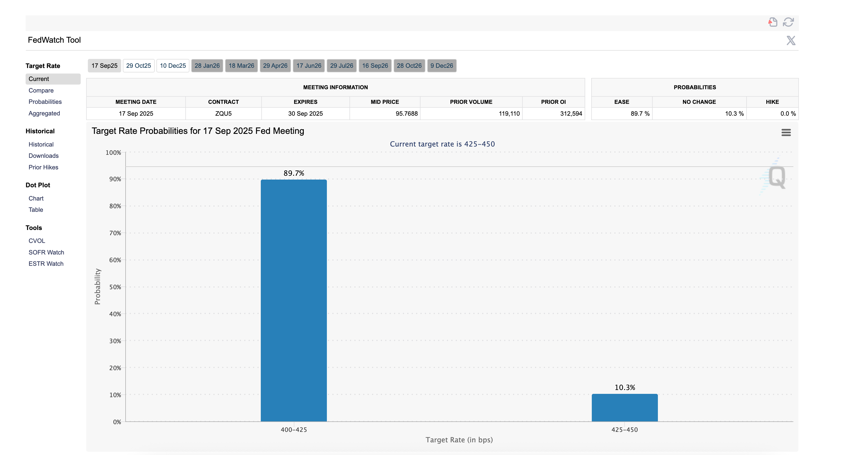The image size is (868, 455).
Task: Switch to 10 Dec25 meeting tab
Action: [x=173, y=66]
